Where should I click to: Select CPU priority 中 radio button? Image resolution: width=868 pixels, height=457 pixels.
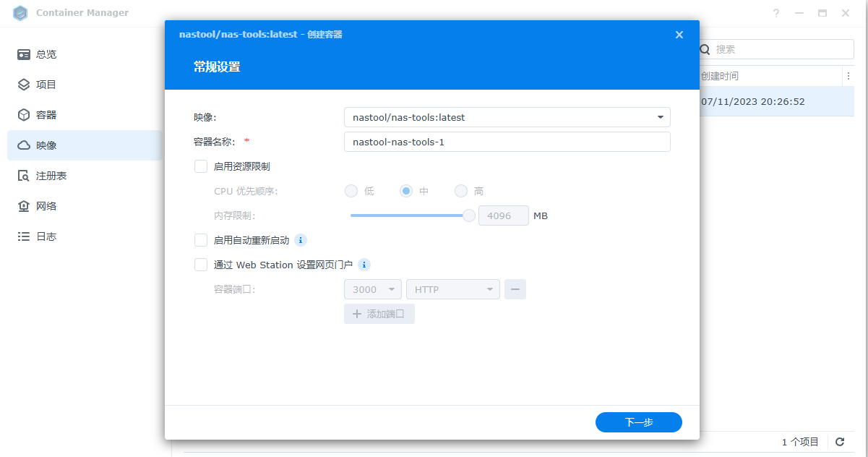click(x=406, y=191)
